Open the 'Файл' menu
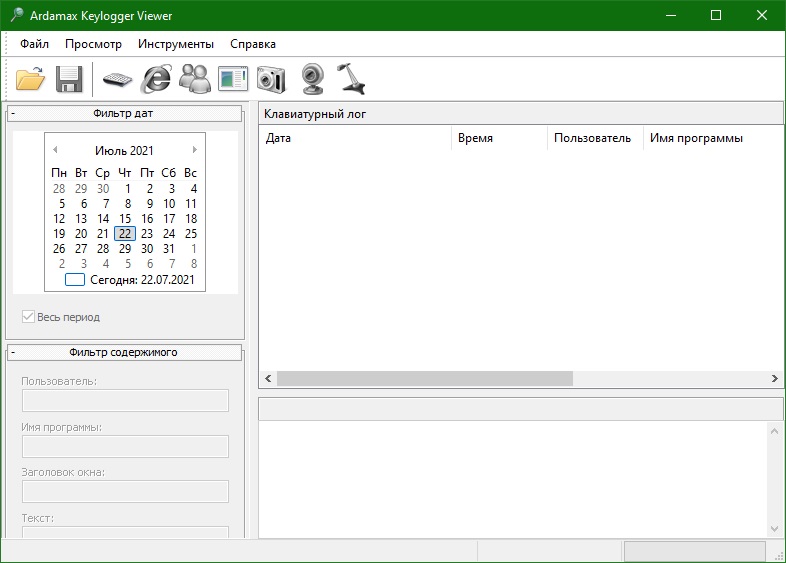Image resolution: width=786 pixels, height=563 pixels. click(34, 44)
